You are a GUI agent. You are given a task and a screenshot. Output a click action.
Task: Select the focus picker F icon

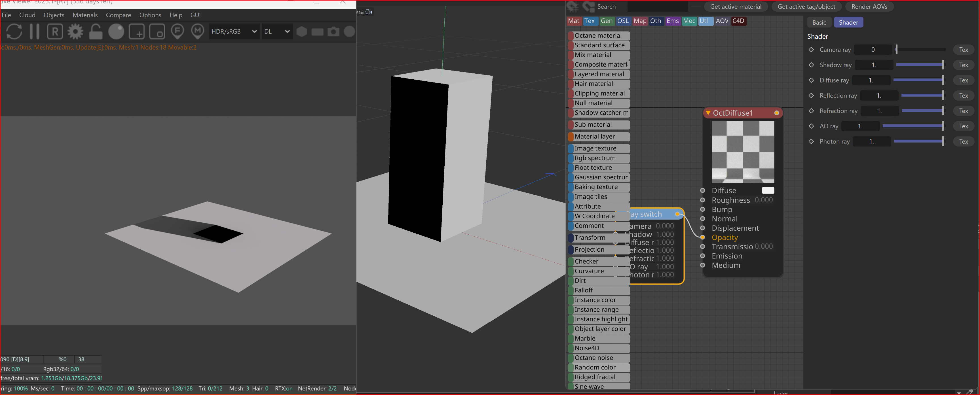[177, 31]
